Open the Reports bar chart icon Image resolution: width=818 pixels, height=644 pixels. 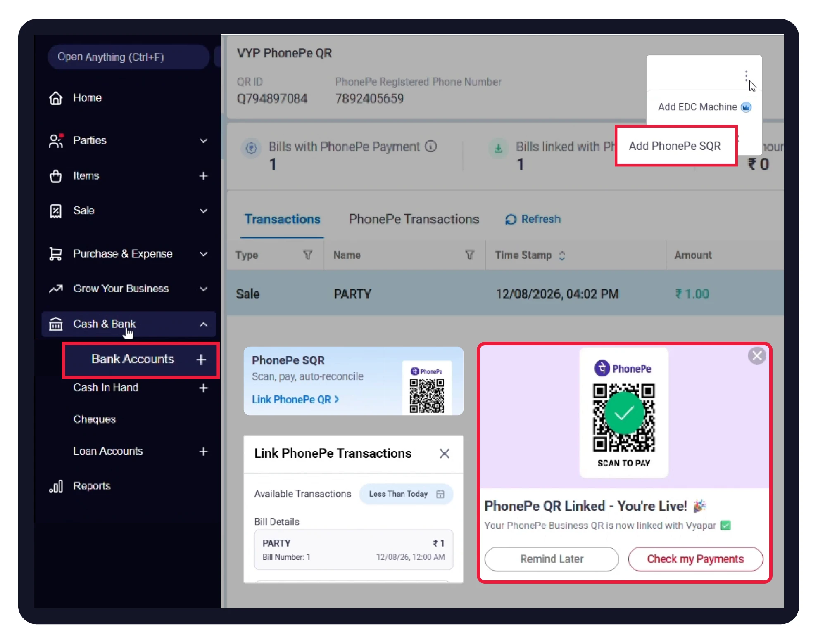[x=56, y=486]
